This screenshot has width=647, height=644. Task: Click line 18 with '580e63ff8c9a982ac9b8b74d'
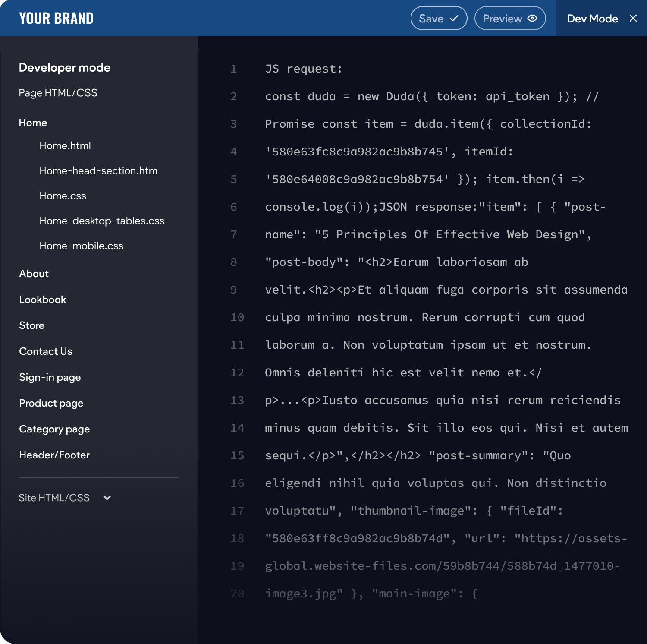pos(446,538)
